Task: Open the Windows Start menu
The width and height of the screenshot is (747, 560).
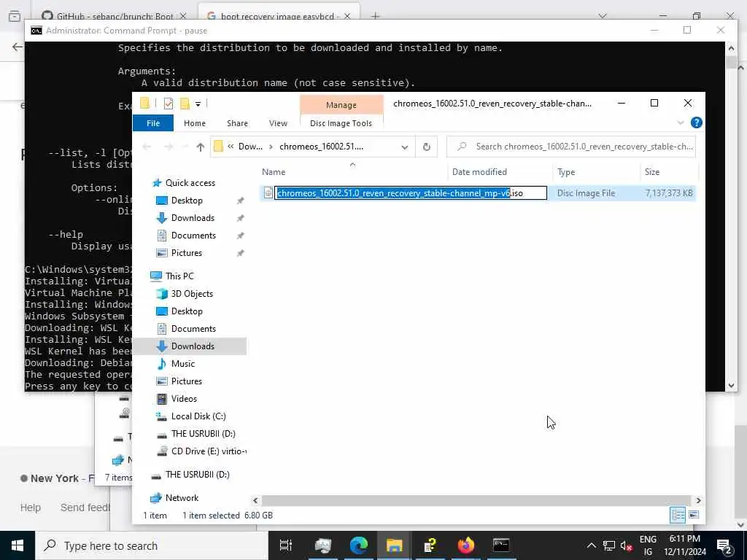Action: 18,545
